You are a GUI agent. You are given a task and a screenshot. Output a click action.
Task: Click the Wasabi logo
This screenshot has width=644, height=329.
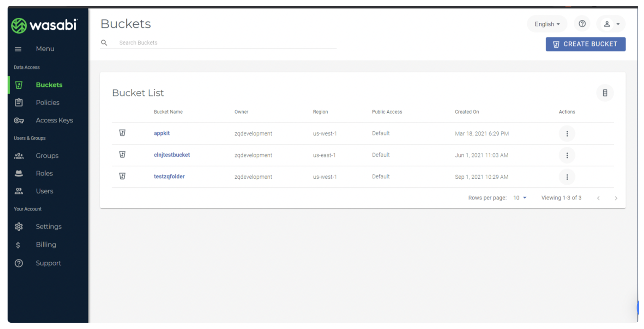[x=44, y=25]
